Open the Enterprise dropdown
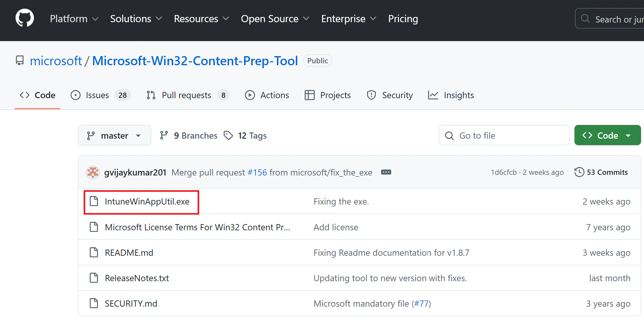Image resolution: width=644 pixels, height=320 pixels. (x=349, y=19)
